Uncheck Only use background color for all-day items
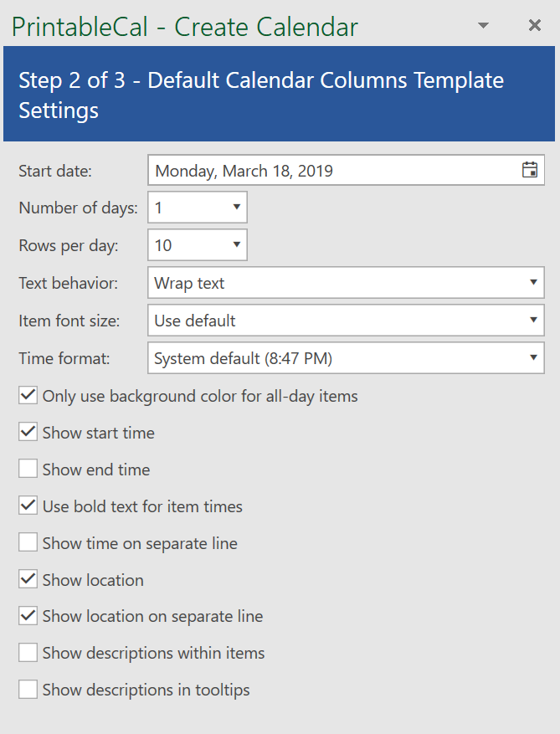Viewport: 560px width, 734px height. pos(28,396)
